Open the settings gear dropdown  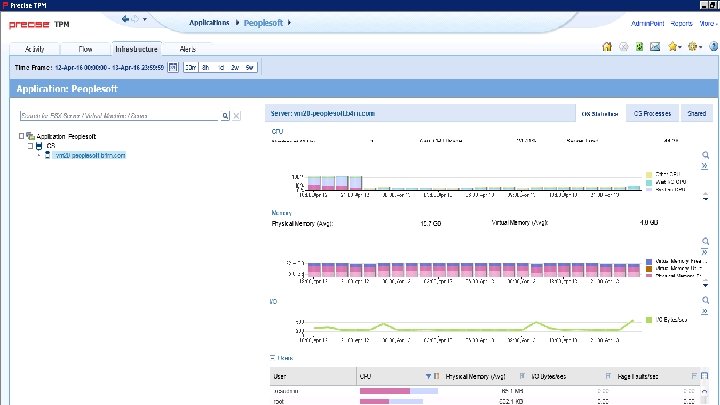pyautogui.click(x=695, y=46)
